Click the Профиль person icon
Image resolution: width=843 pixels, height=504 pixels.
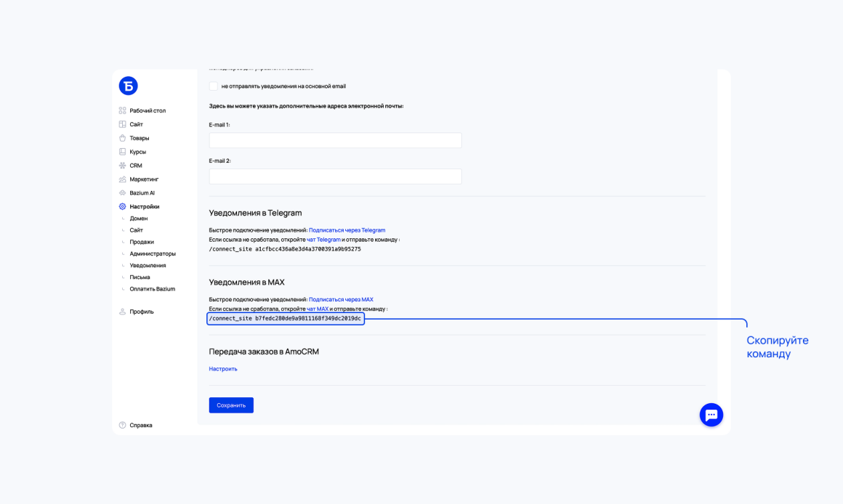[123, 312]
